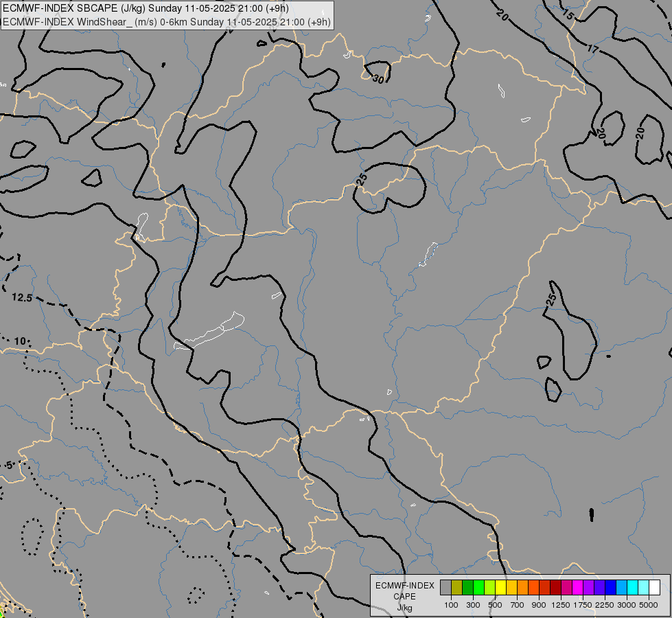Click the '30' wind shear contour label

pos(378,79)
